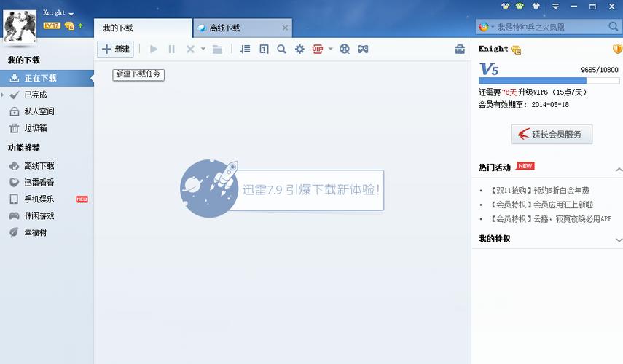Open link 【双11抢购】预约5折白金年费
The image size is (623, 364).
[538, 191]
